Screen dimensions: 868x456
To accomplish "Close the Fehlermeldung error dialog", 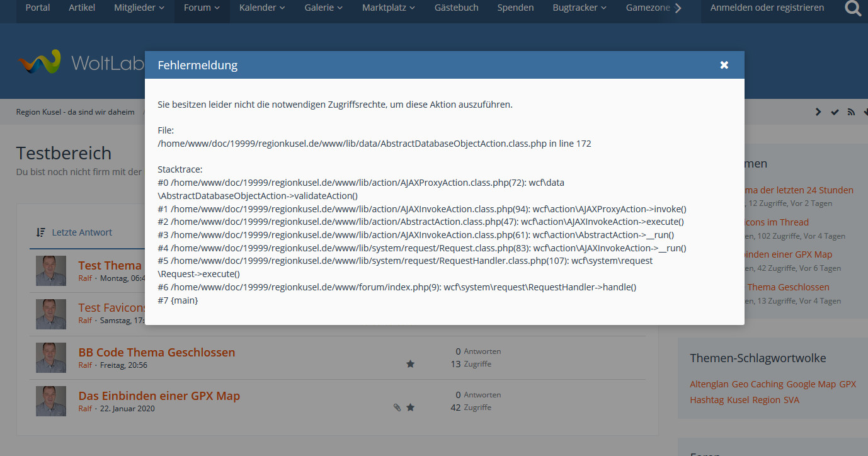I will tap(724, 65).
